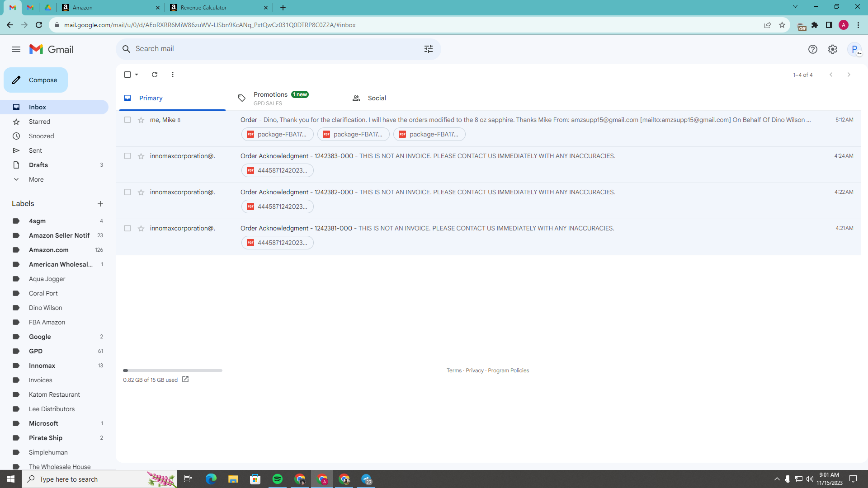This screenshot has width=868, height=488.
Task: Go to the newer messages arrow
Action: click(x=831, y=75)
